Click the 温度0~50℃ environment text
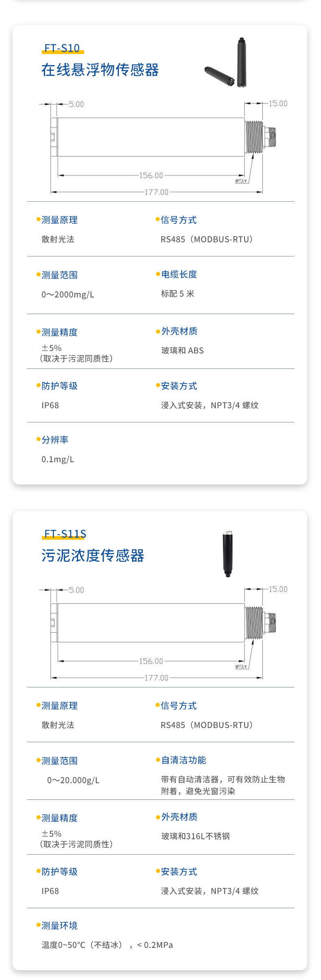 pyautogui.click(x=107, y=945)
